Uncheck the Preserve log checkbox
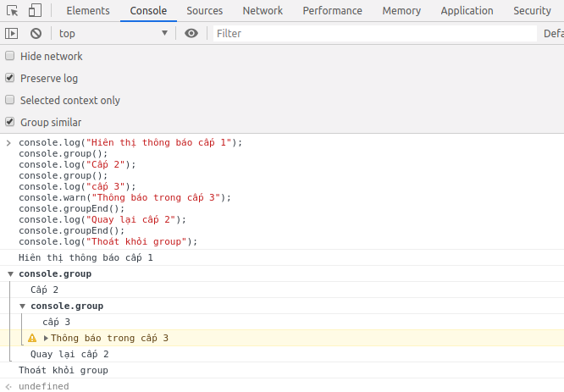Screen dimensions: 564x392 pyautogui.click(x=10, y=78)
